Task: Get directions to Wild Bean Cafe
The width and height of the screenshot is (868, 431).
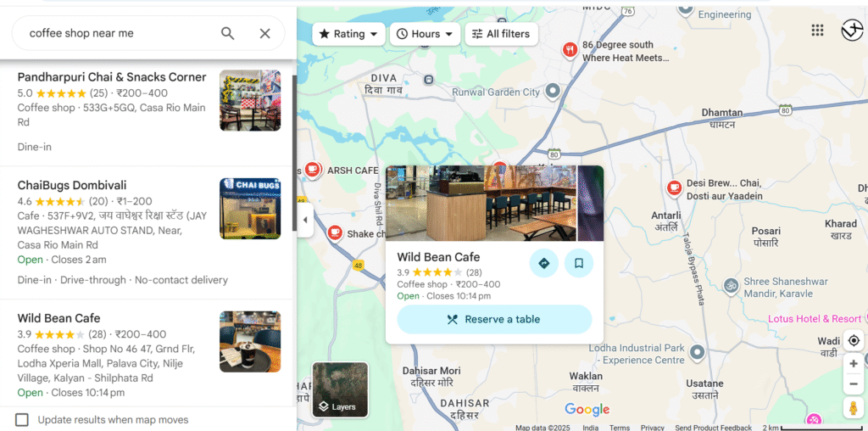Action: (x=543, y=263)
